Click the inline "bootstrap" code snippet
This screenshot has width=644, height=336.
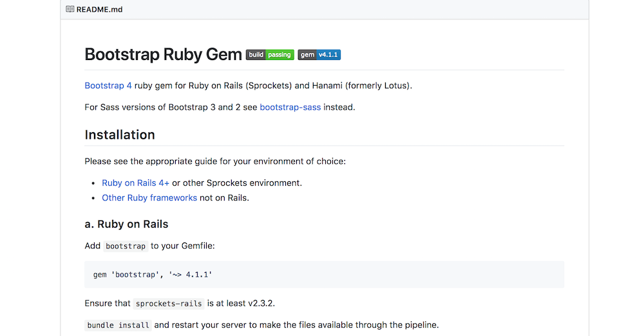click(x=126, y=246)
